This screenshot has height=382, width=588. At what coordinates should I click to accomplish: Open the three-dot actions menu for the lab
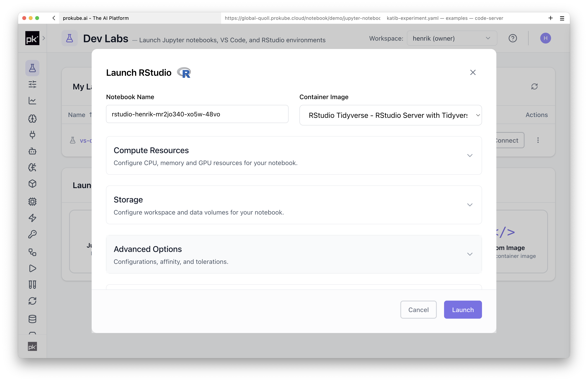[538, 140]
